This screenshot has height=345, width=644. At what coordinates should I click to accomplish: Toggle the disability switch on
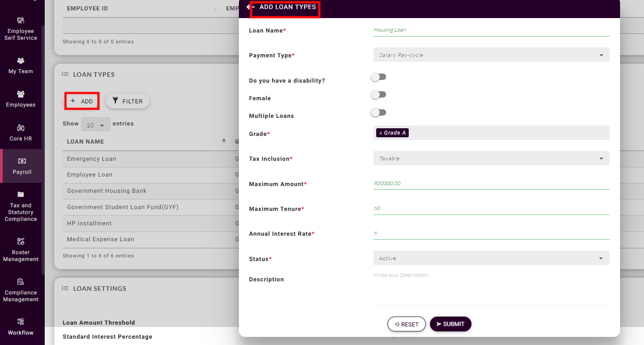point(378,77)
